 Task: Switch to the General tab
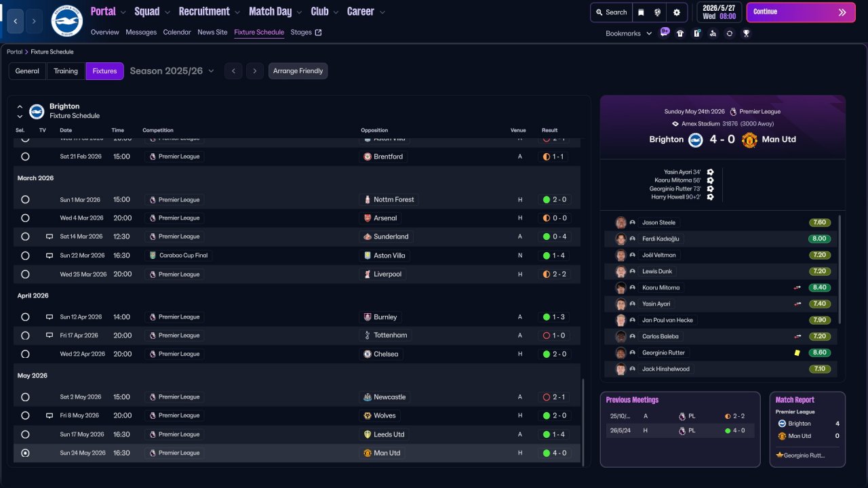point(27,71)
